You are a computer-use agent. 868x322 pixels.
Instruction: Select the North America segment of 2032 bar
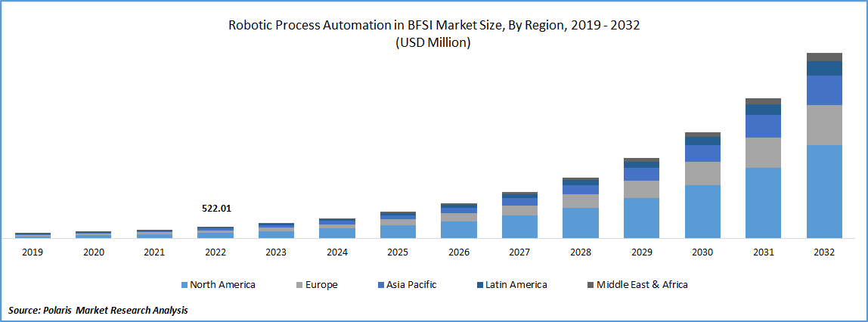coord(824,191)
